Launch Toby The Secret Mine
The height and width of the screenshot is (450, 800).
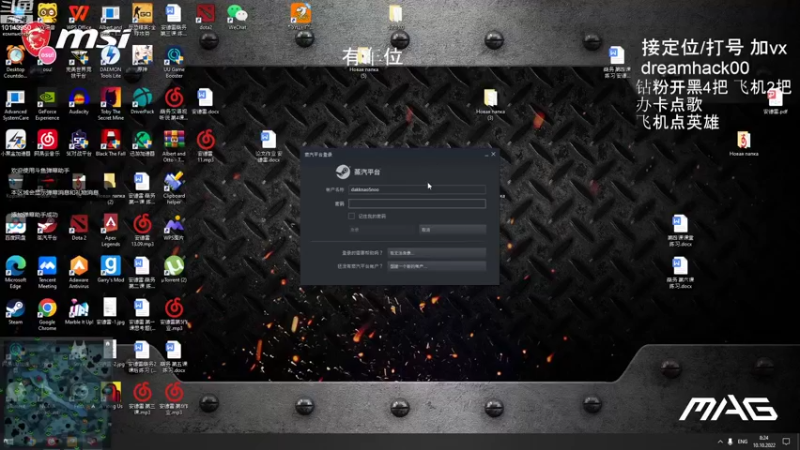pos(110,105)
